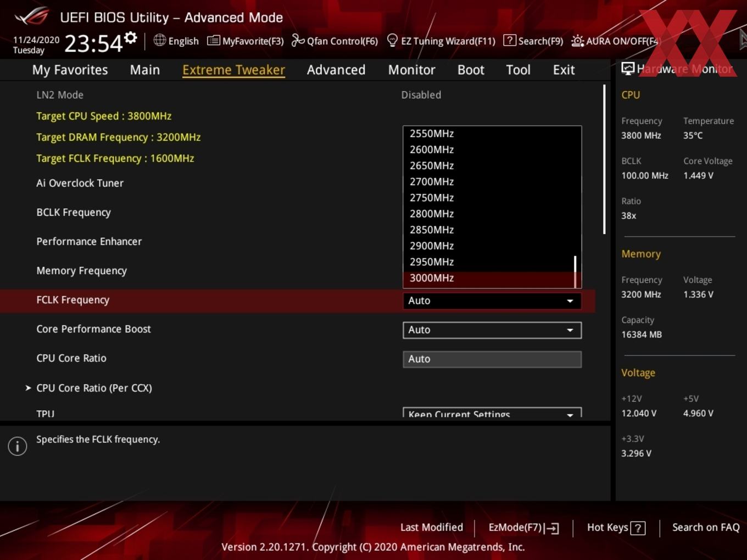Select BCLK Frequency row
The image size is (747, 560).
coord(74,212)
